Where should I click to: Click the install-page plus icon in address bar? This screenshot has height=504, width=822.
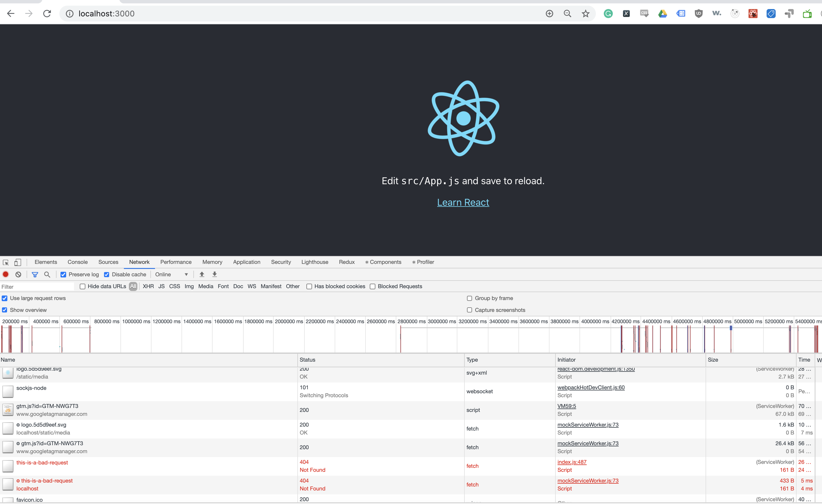[x=550, y=14]
